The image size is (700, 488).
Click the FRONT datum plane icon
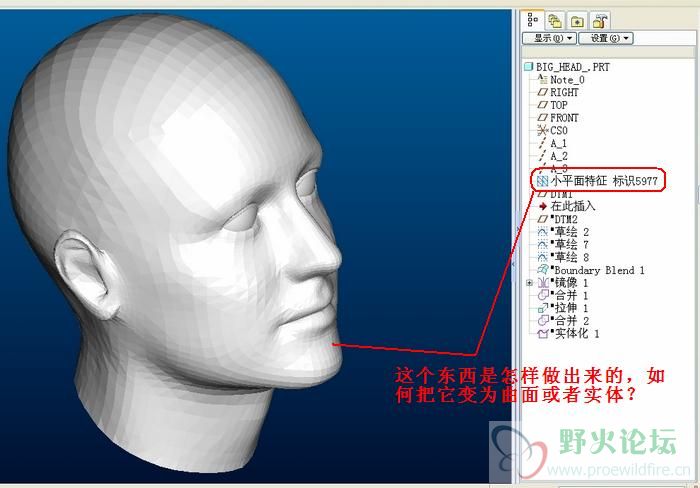point(542,118)
